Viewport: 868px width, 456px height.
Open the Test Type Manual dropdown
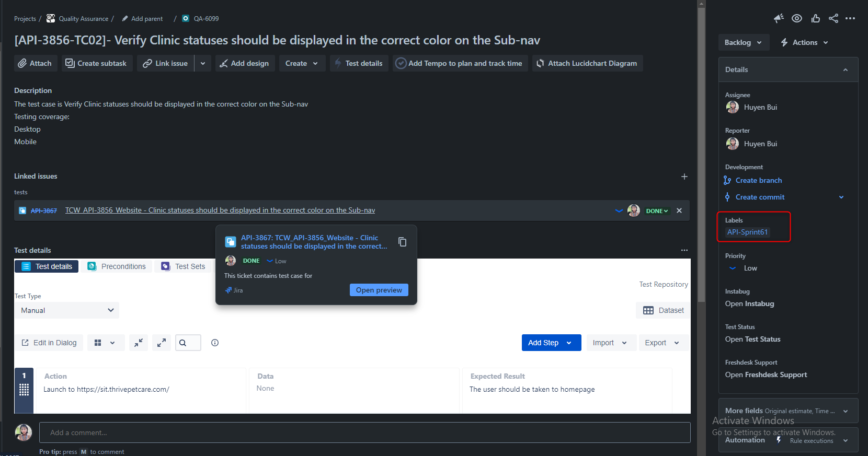tap(67, 310)
